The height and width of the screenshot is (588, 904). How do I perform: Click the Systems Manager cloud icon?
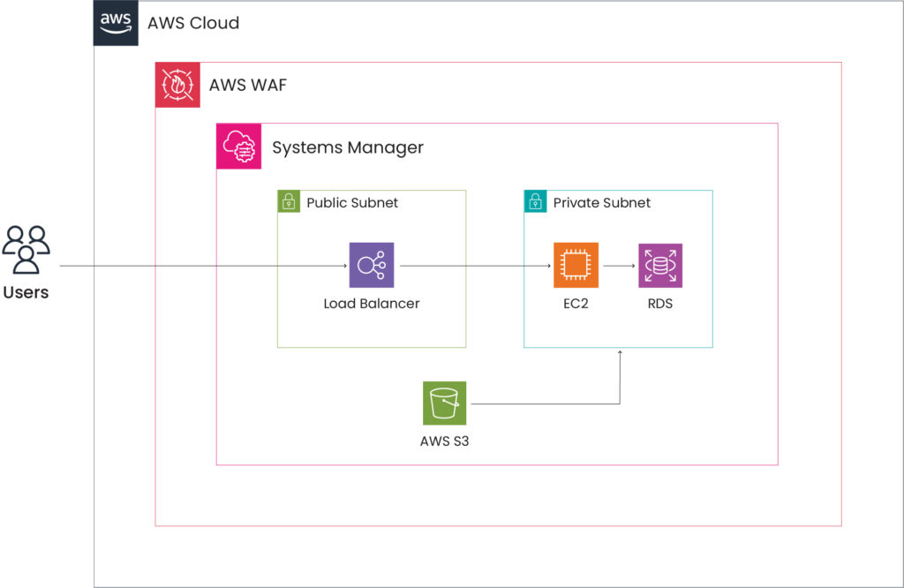click(239, 147)
